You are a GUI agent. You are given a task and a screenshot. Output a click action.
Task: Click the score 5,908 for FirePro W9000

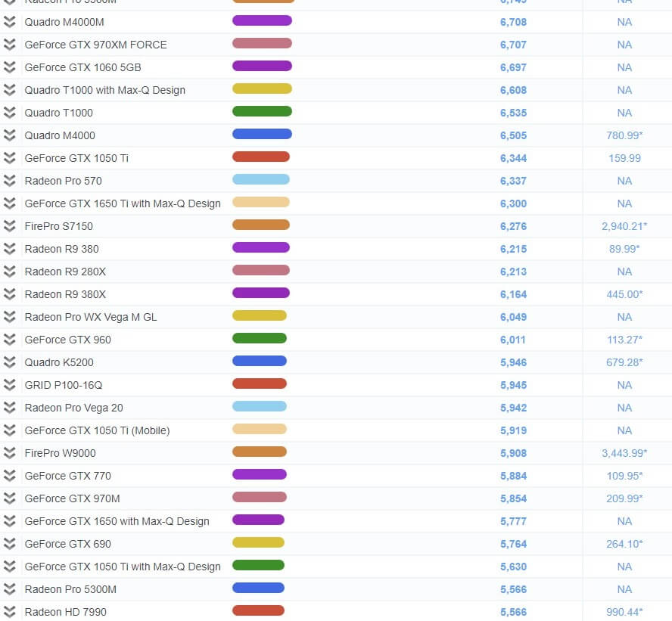[x=513, y=454]
